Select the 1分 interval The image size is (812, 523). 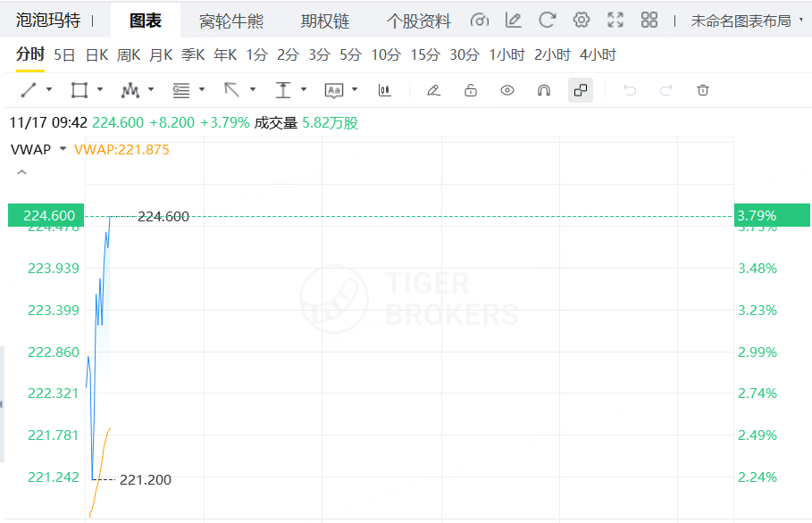click(257, 54)
